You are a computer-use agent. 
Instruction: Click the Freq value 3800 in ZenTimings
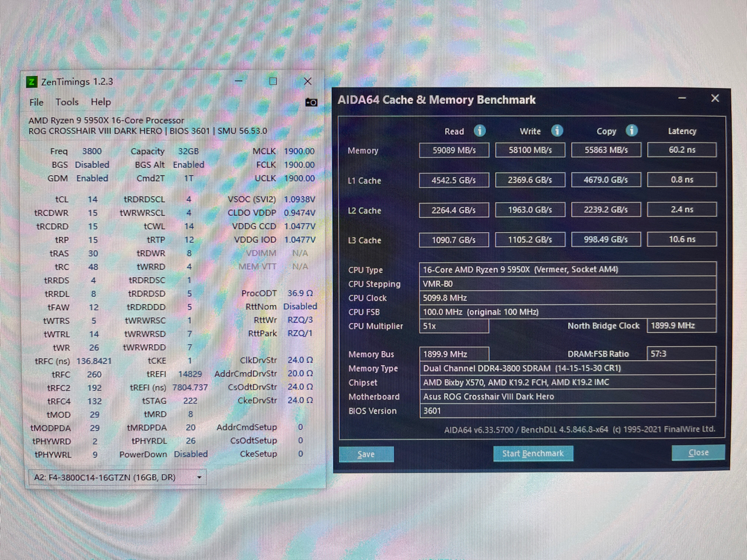[x=92, y=151]
